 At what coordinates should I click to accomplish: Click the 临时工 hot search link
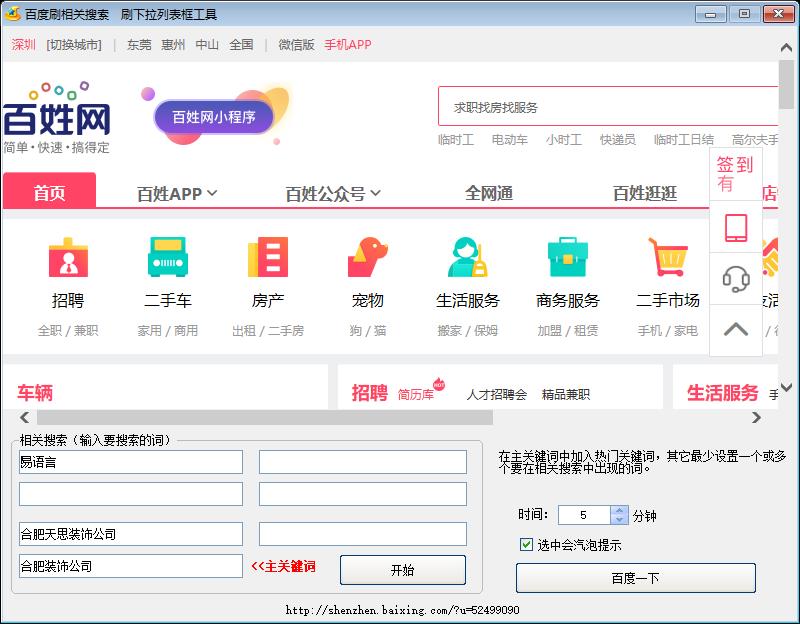(456, 139)
